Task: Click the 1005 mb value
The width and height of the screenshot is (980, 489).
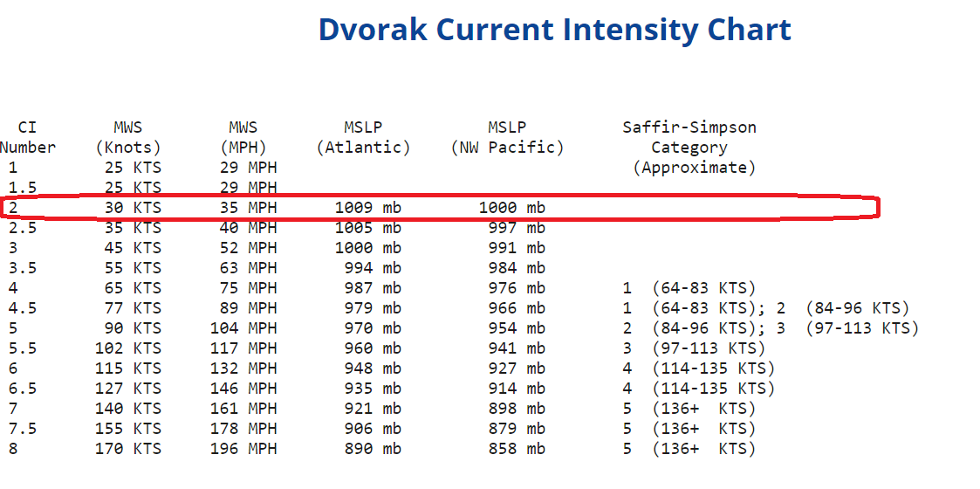Action: 368,228
